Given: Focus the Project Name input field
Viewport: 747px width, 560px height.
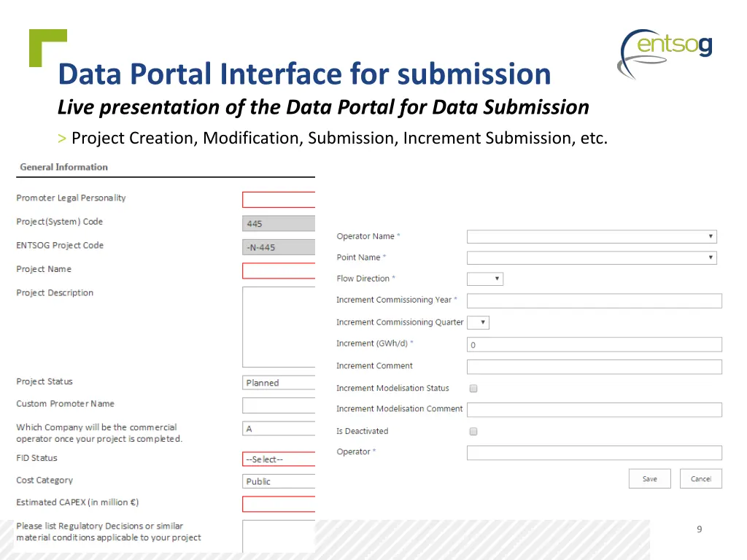Looking at the screenshot, I should [279, 271].
